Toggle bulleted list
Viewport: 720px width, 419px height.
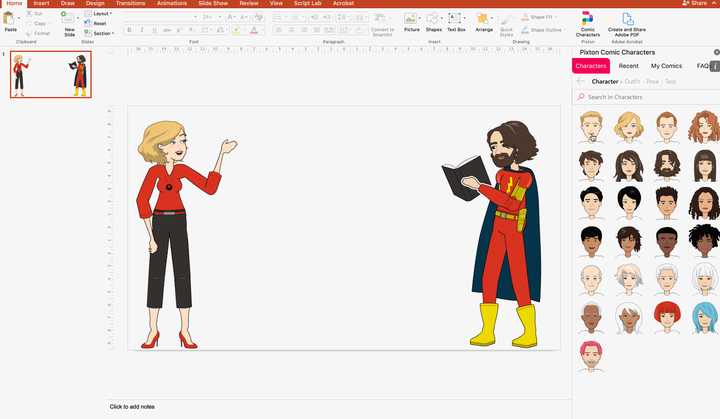[277, 17]
